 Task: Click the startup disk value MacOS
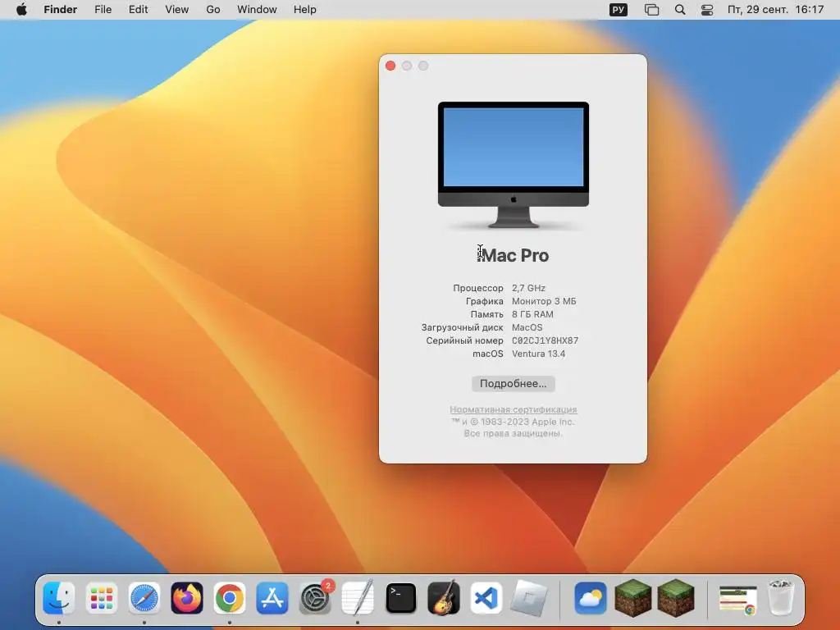(527, 327)
